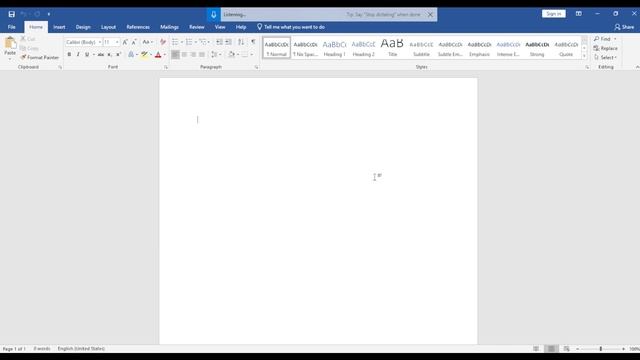
Task: Toggle Subscript formatting
Action: [x=109, y=54]
